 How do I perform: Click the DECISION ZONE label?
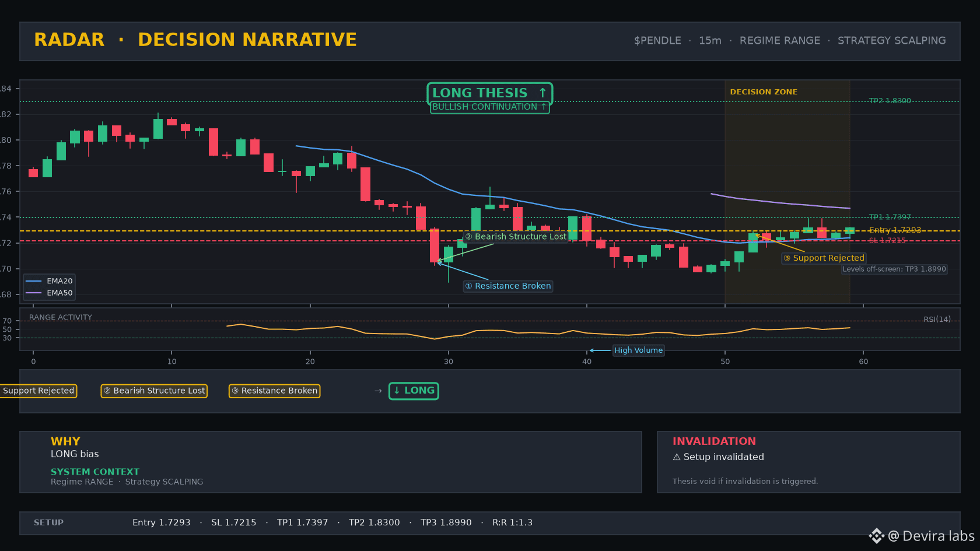click(764, 92)
